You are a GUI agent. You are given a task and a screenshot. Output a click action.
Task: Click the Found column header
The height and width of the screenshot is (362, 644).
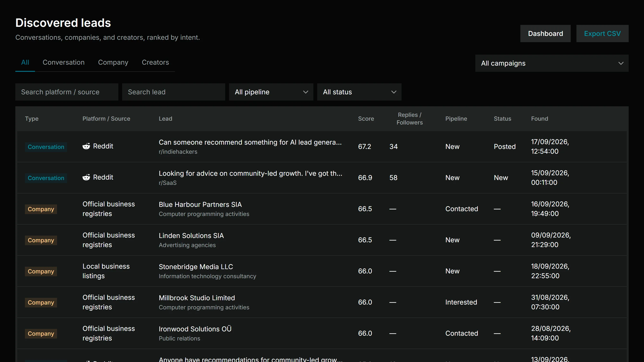coord(540,119)
